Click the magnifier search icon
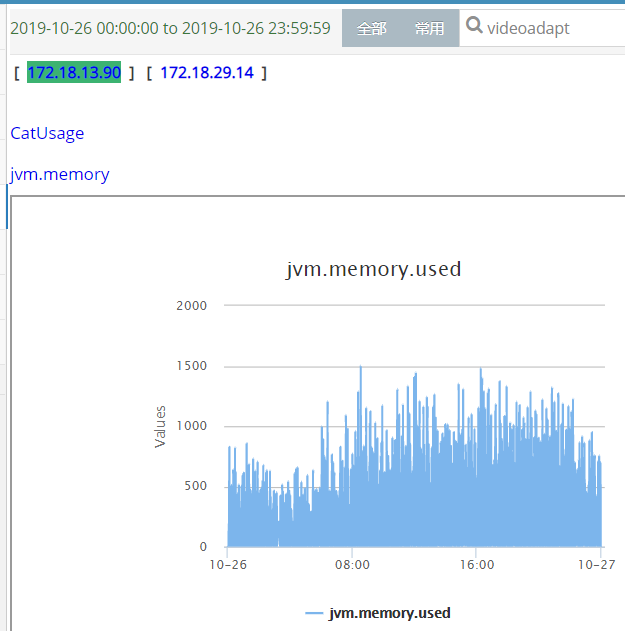This screenshot has width=625, height=631. [x=474, y=26]
